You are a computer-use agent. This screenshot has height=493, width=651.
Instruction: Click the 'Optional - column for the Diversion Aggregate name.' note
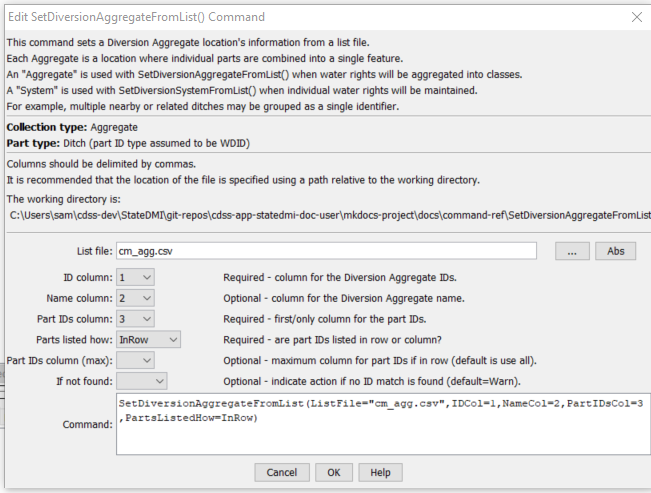click(x=344, y=298)
